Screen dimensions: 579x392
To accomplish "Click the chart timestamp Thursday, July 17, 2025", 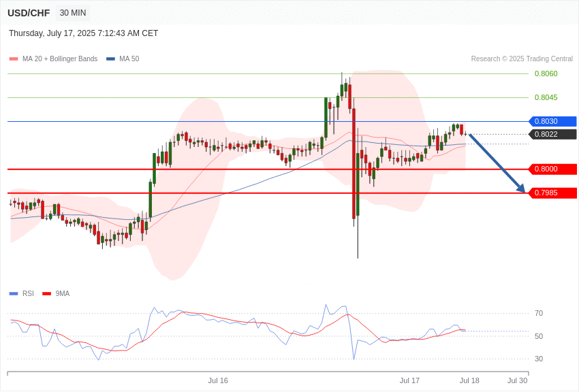I will (x=84, y=33).
